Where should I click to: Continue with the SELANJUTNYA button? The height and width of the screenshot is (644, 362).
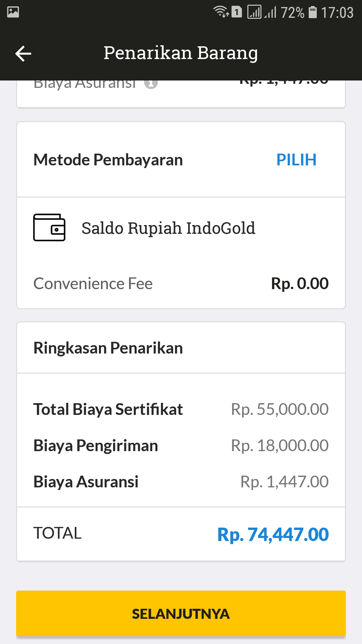pyautogui.click(x=181, y=613)
